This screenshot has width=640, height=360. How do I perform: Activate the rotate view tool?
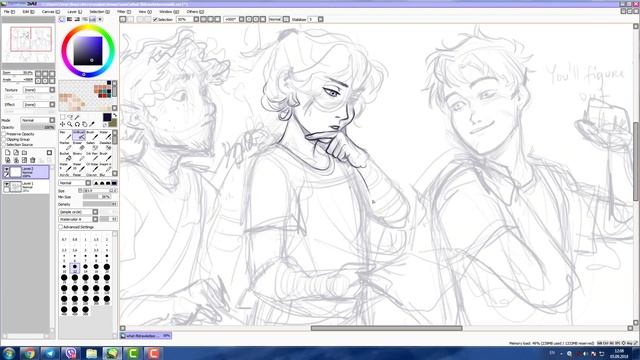tap(77, 124)
